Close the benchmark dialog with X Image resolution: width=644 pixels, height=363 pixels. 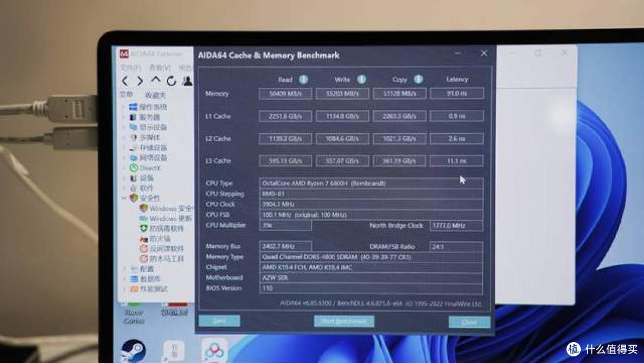click(x=484, y=54)
